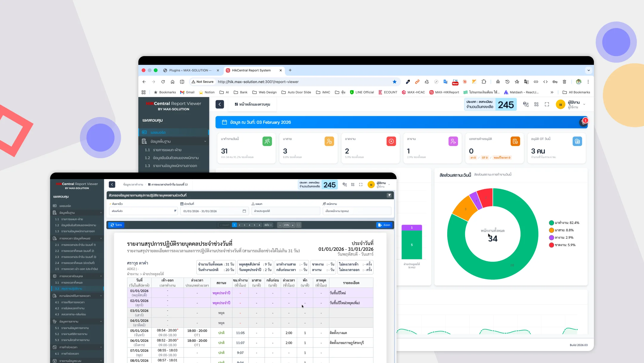Click the red ขาดงาน (absent) icon
Image resolution: width=644 pixels, height=363 pixels.
tap(391, 141)
